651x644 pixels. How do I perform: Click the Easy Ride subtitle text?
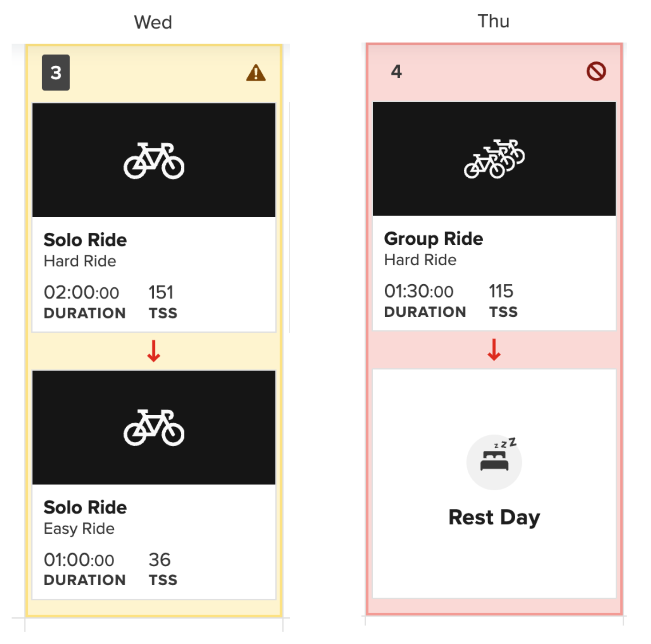coord(79,528)
